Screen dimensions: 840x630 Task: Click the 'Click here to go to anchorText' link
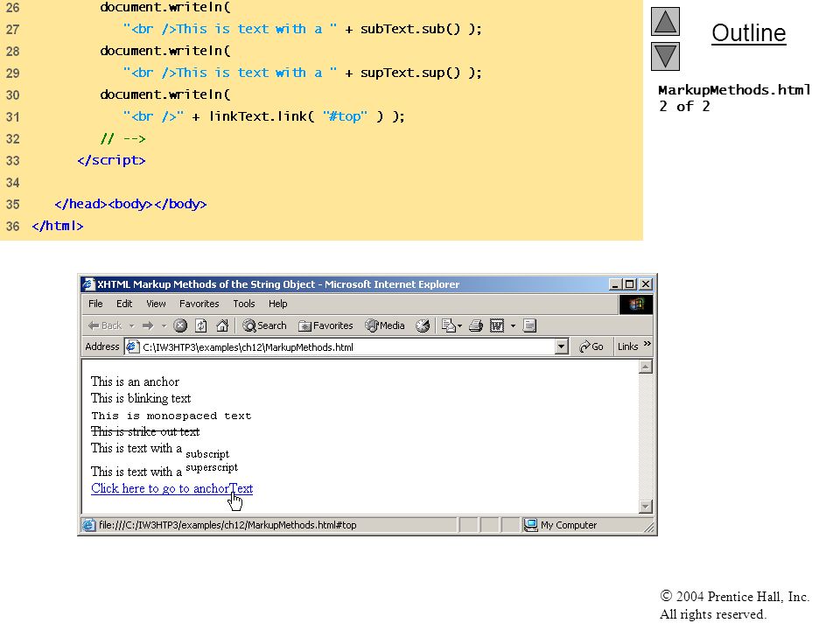[x=172, y=488]
